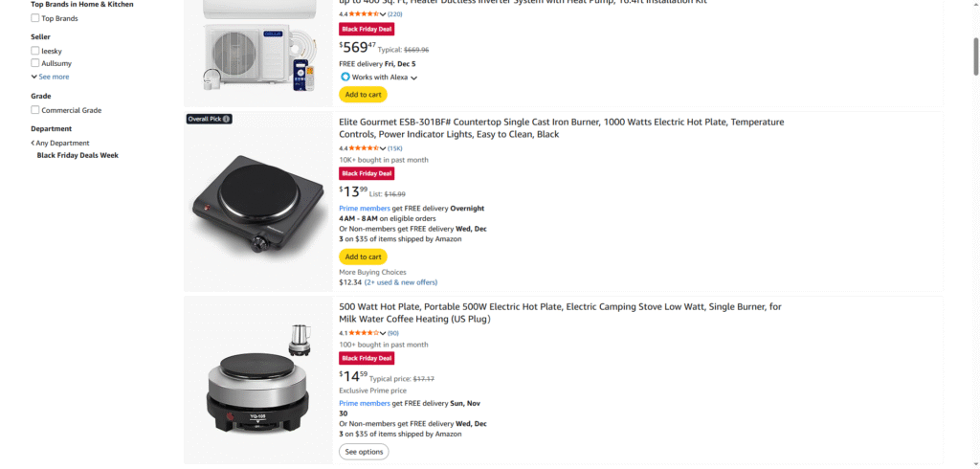Click the air conditioner star rating
980x469 pixels.
click(x=362, y=14)
